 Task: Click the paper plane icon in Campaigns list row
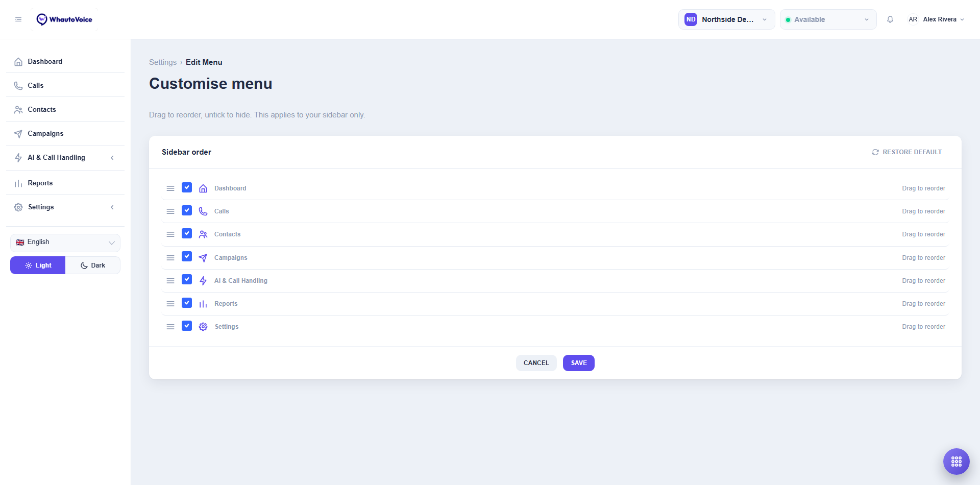pos(203,258)
